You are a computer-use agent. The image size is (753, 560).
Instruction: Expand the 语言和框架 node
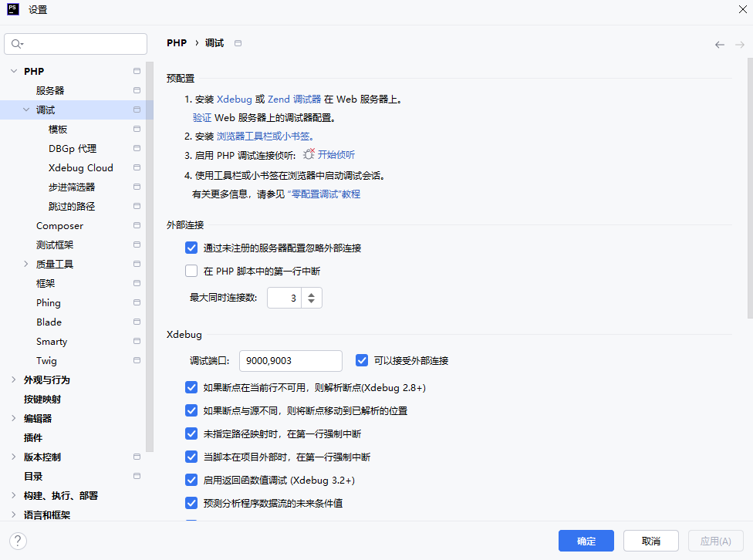coord(14,514)
